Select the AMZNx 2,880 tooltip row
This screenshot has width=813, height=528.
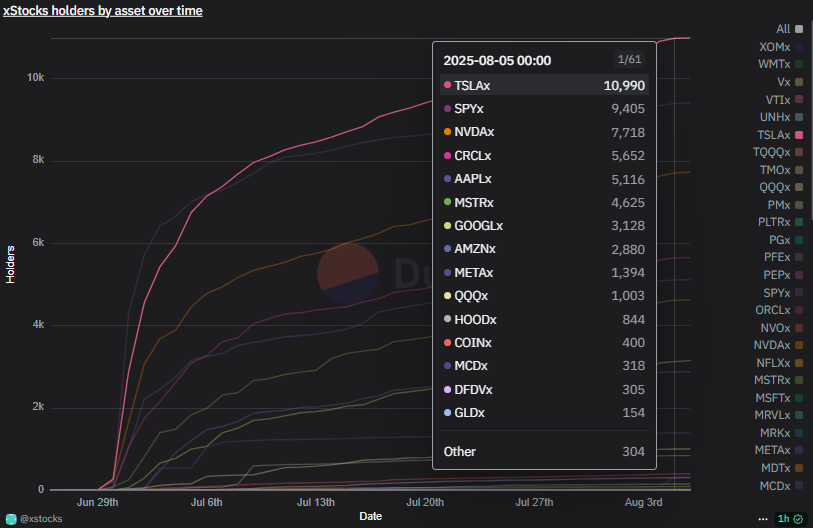[544, 249]
